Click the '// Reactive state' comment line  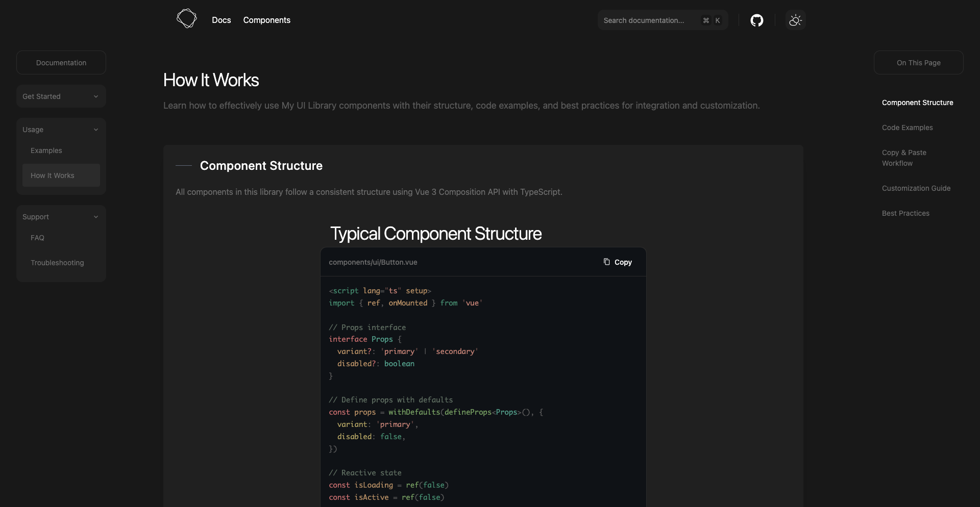pos(365,473)
